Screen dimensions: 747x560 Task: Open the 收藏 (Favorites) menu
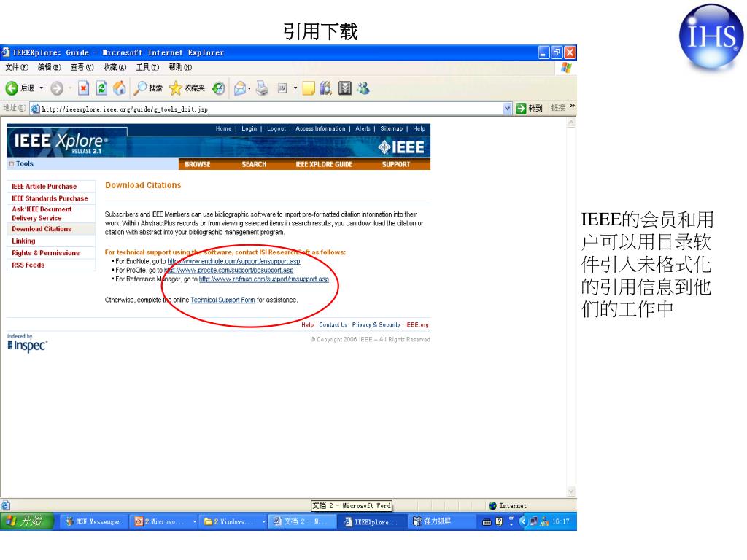pyautogui.click(x=115, y=67)
